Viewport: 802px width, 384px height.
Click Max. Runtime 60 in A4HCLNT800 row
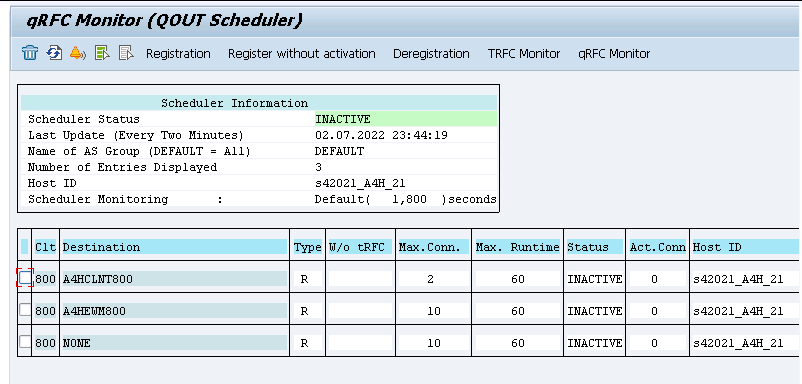pyautogui.click(x=518, y=279)
